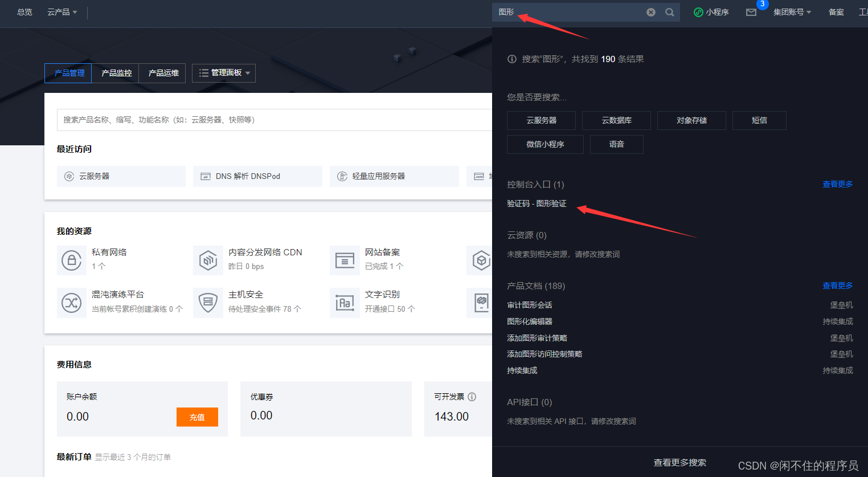The image size is (868, 477).
Task: Go to 总览 overview
Action: click(x=24, y=12)
